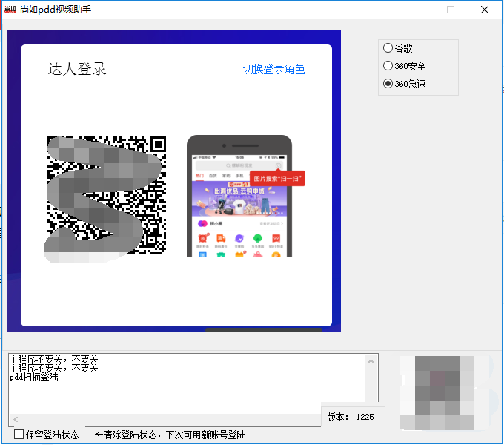Image resolution: width=504 pixels, height=445 pixels.
Task: Click the phone scan illustration
Action: tap(239, 196)
